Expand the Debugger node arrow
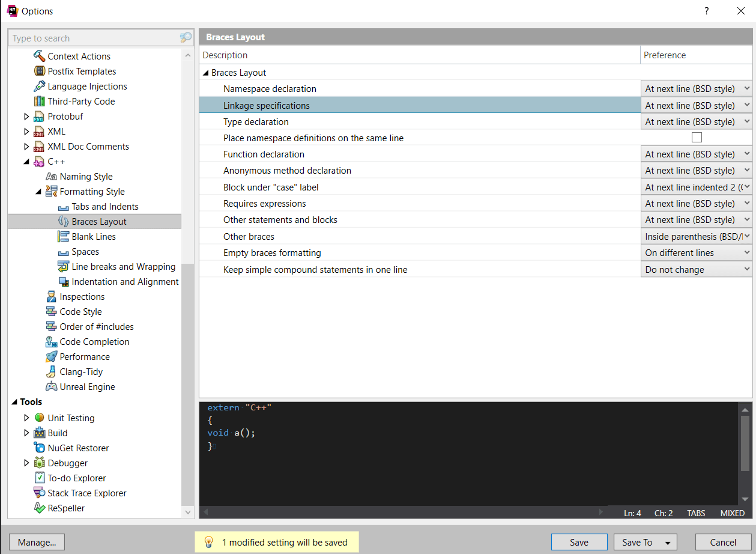This screenshot has width=756, height=554. (x=26, y=463)
